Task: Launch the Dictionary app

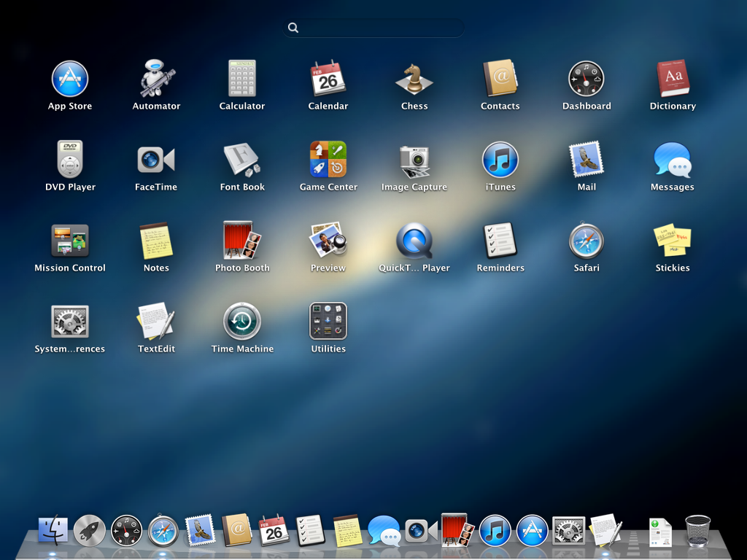Action: pyautogui.click(x=673, y=79)
